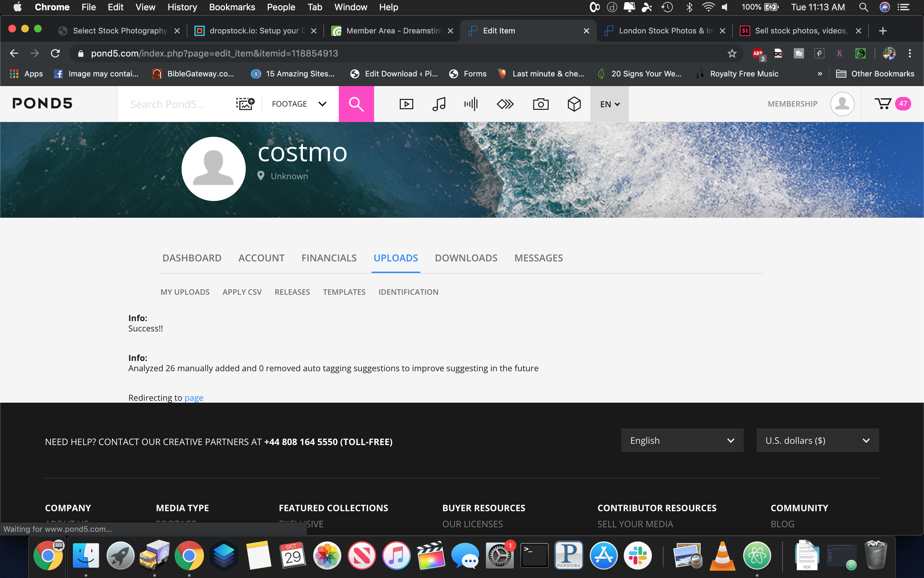Open the EN language selector

(x=609, y=104)
